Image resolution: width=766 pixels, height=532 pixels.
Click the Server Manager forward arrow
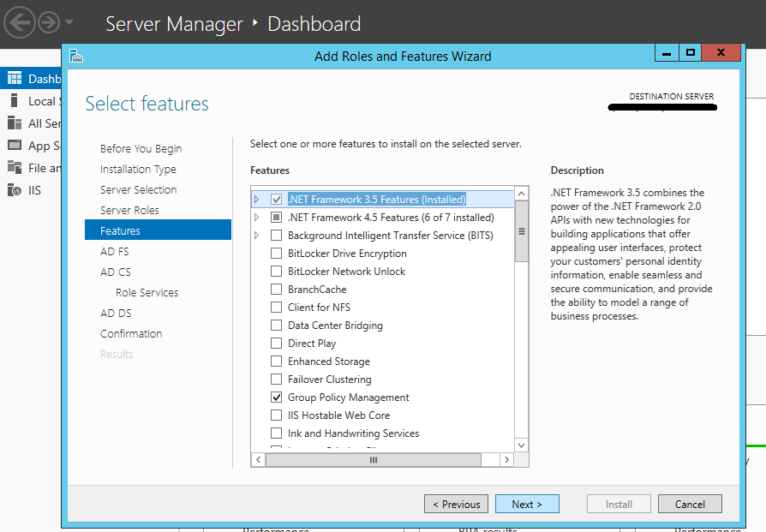(x=49, y=22)
